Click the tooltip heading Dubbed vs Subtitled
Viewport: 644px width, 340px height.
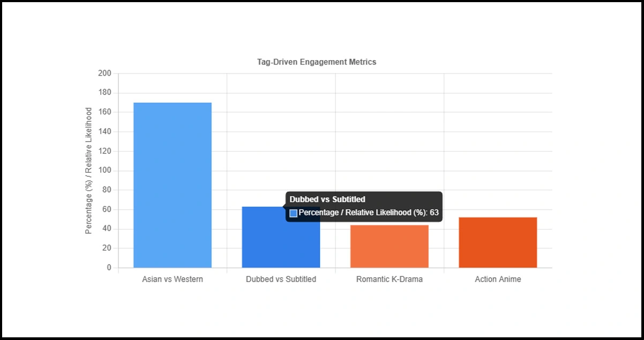[327, 199]
